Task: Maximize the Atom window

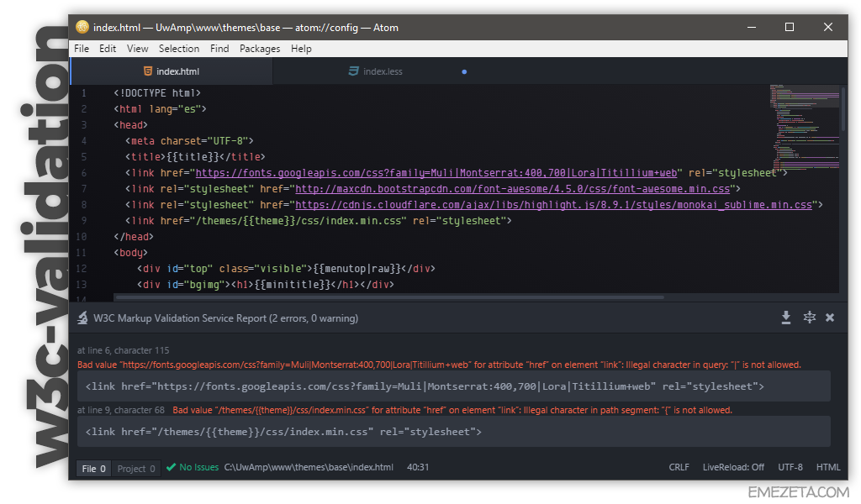Action: pos(789,27)
